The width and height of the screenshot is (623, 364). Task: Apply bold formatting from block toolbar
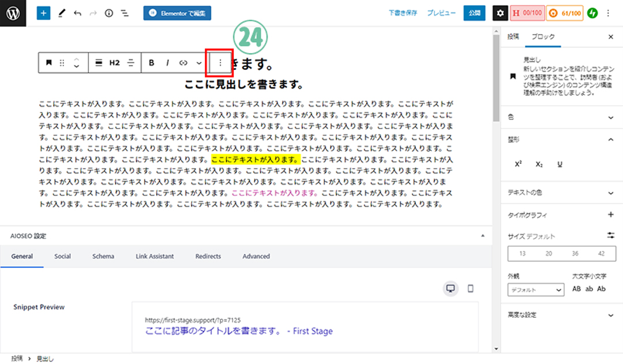pos(152,62)
